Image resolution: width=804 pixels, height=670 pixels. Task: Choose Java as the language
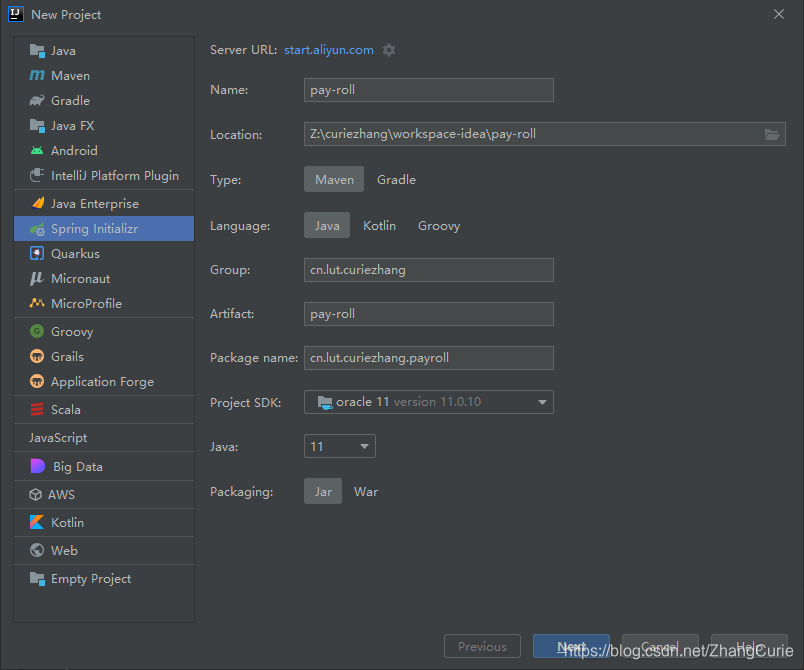click(x=327, y=226)
